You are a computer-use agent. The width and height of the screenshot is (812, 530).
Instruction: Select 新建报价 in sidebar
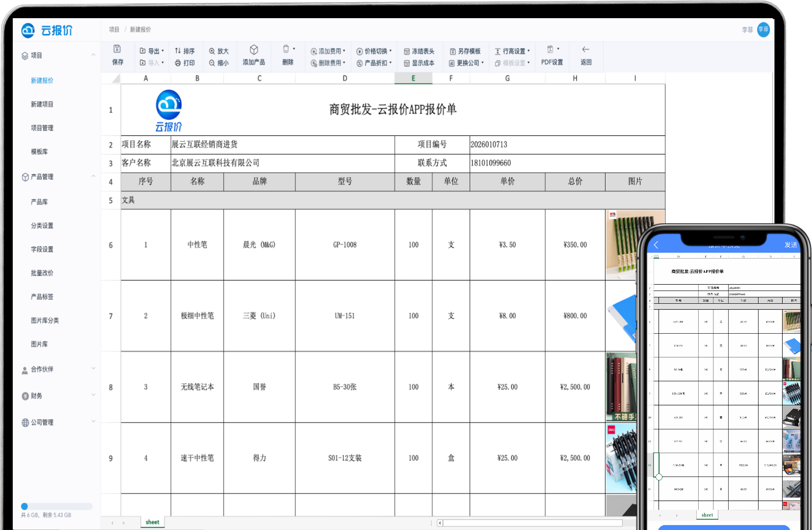tap(42, 80)
